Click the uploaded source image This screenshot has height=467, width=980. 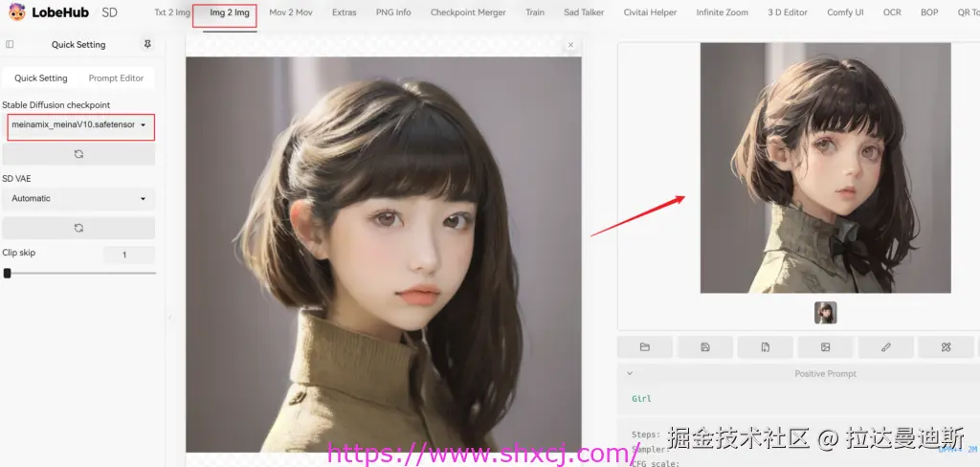click(x=383, y=255)
